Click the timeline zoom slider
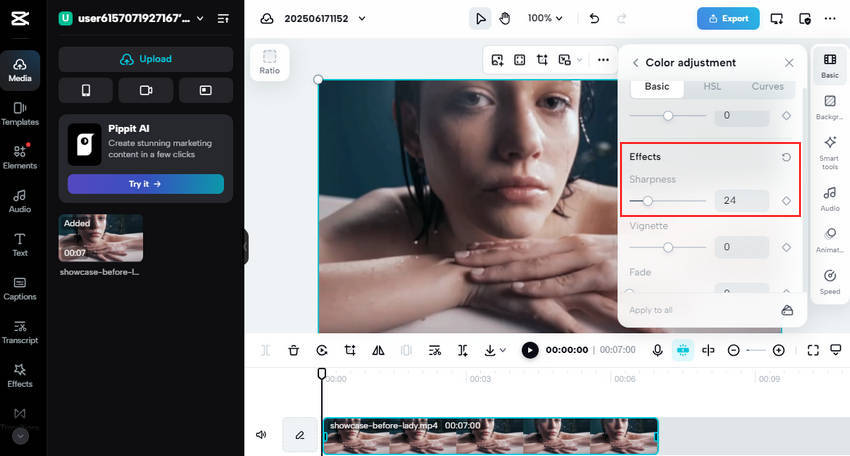Image resolution: width=850 pixels, height=456 pixels. pyautogui.click(x=756, y=350)
